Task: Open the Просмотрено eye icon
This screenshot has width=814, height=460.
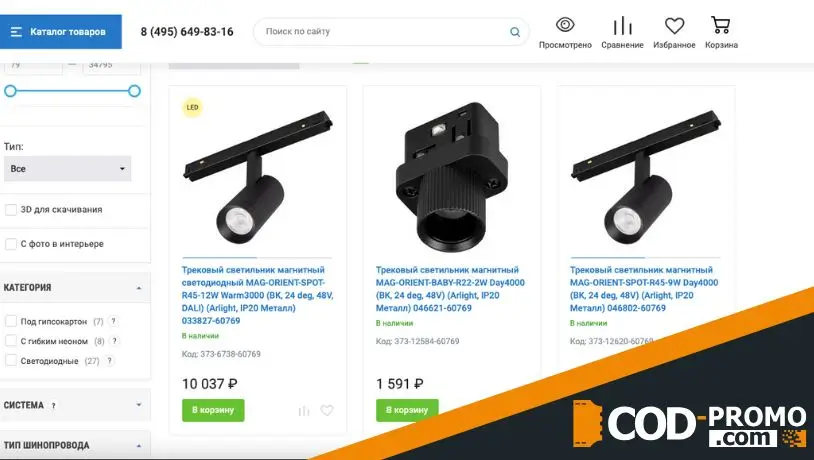Action: (x=565, y=24)
